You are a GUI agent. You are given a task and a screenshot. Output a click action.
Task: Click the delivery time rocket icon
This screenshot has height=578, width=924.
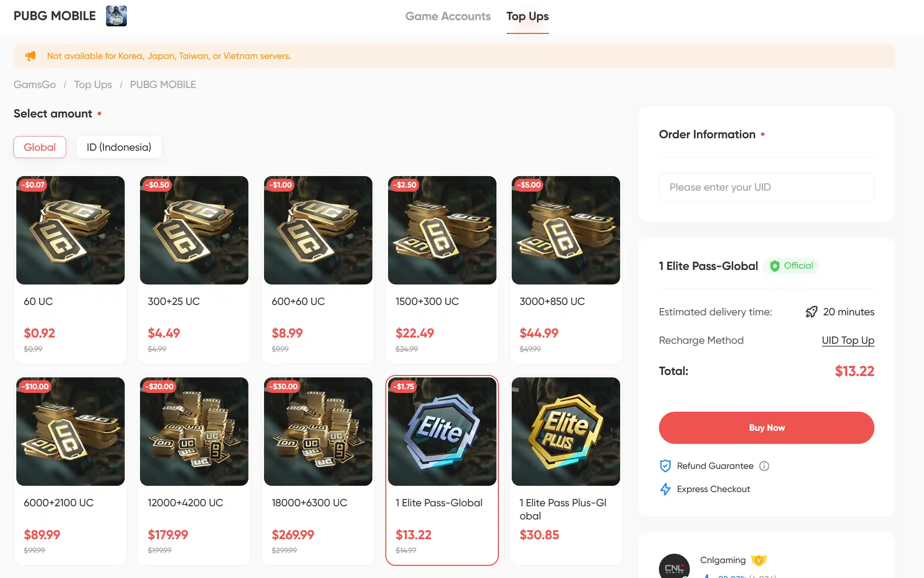[811, 312]
